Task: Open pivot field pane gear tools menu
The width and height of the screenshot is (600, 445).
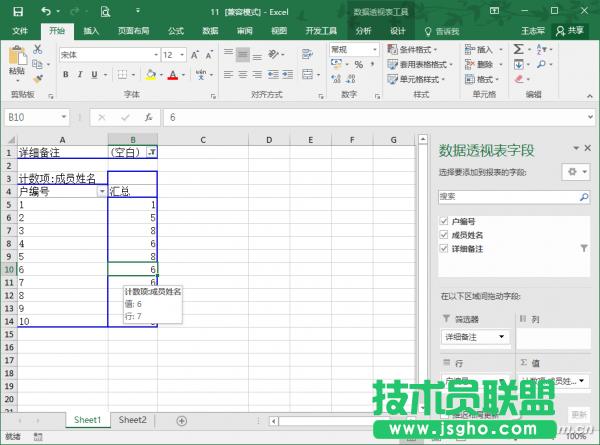Action: coord(577,172)
